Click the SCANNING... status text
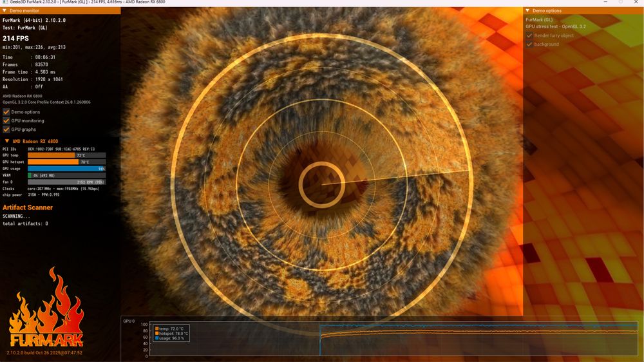The image size is (644, 362). [16, 216]
